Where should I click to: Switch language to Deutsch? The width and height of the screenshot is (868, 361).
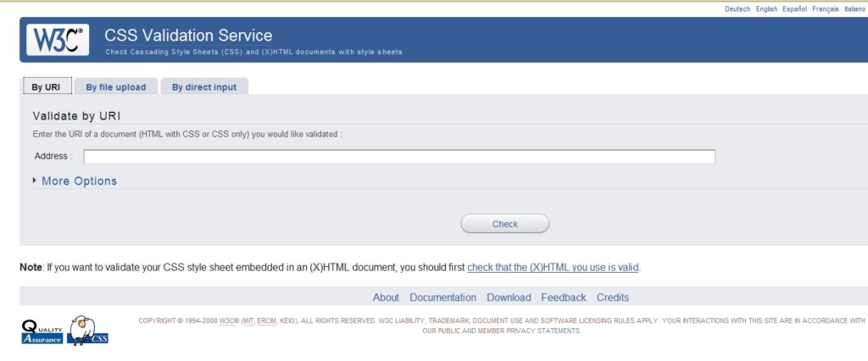point(737,8)
